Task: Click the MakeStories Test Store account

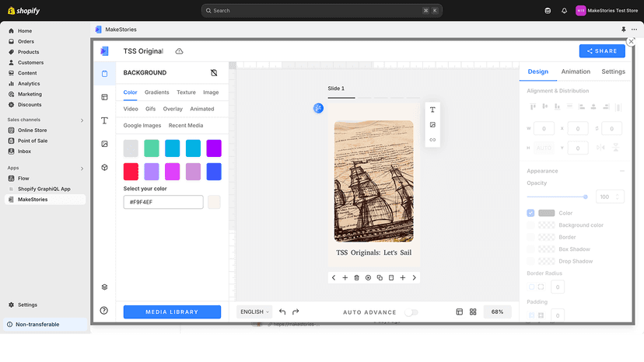Action: (x=607, y=11)
